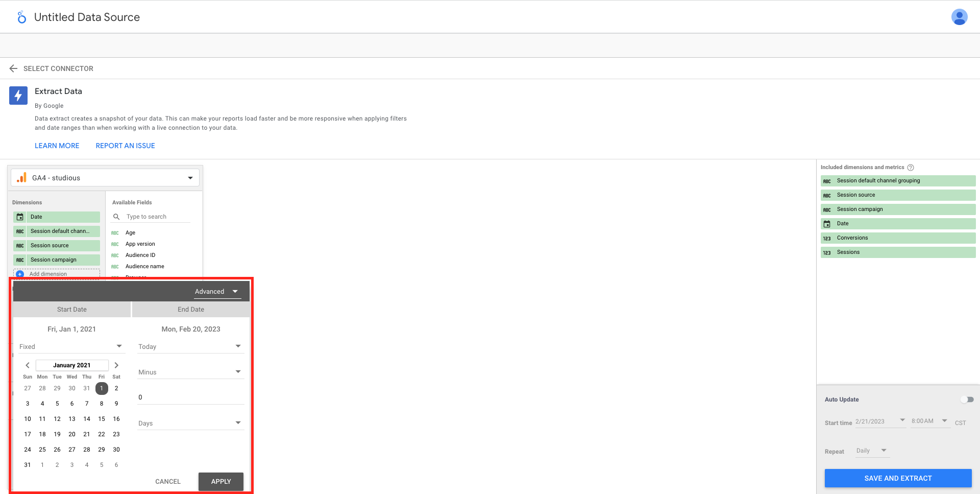
Task: Open the user account avatar
Action: pyautogui.click(x=959, y=17)
